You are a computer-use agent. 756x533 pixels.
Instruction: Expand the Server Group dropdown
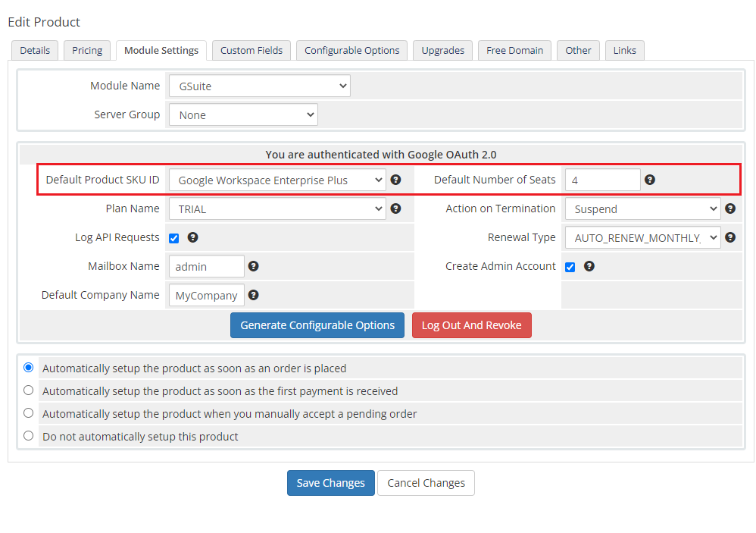click(243, 115)
